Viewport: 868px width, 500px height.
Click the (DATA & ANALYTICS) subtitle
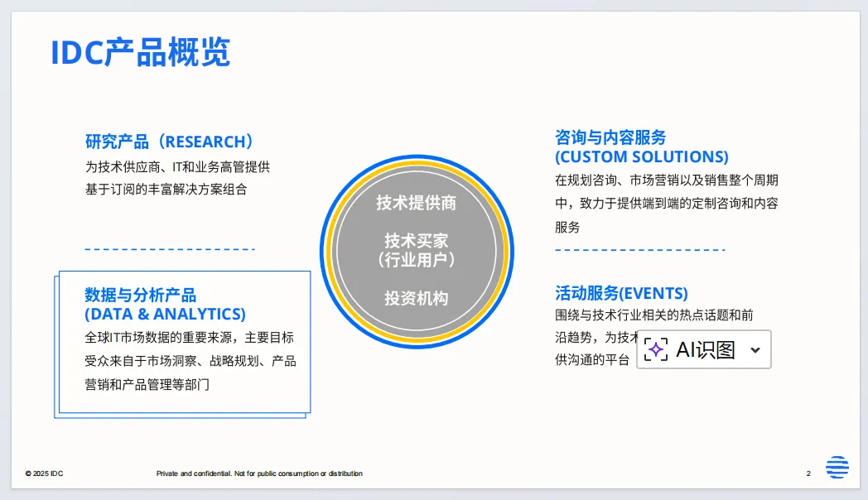click(x=165, y=315)
